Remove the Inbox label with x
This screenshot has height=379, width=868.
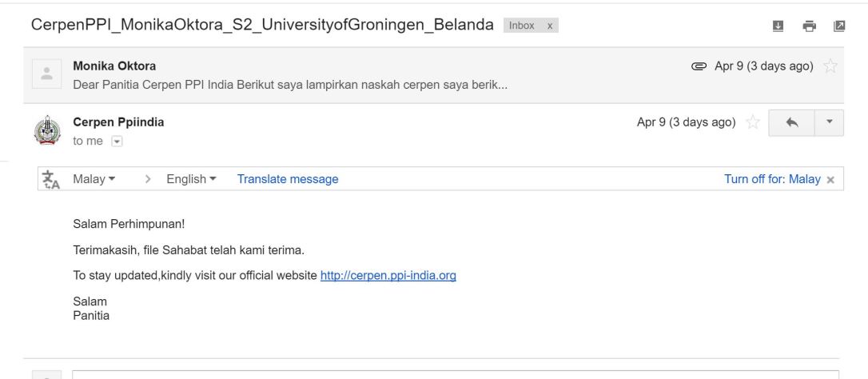point(549,26)
